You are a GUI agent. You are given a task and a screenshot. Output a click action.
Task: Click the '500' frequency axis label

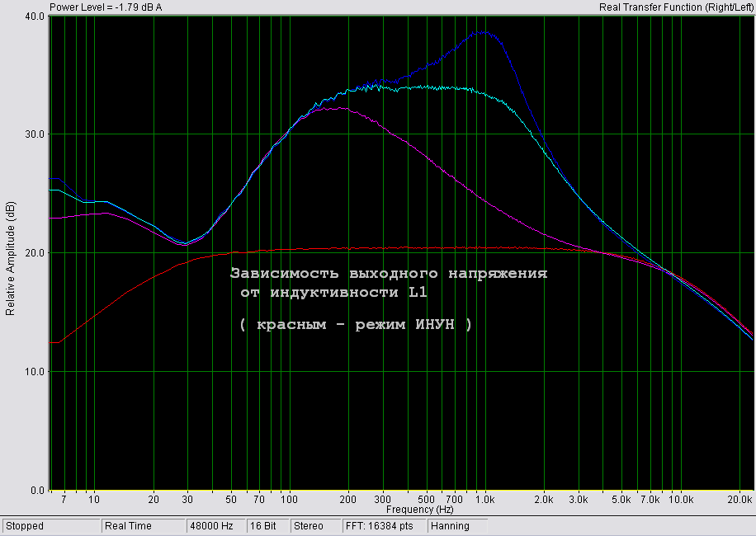pyautogui.click(x=426, y=500)
